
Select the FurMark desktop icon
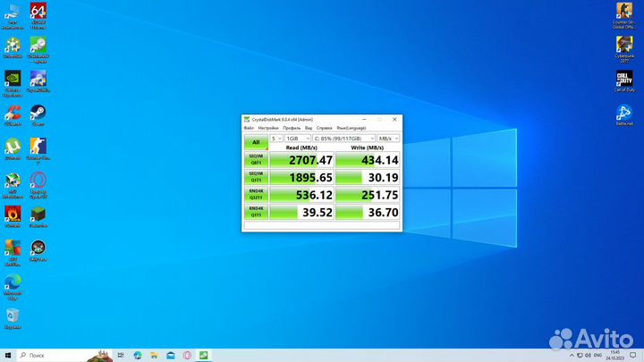point(13,217)
